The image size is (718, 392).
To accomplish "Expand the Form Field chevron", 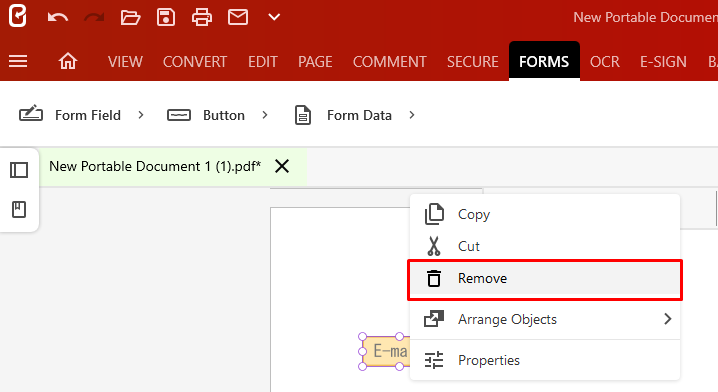I will pos(141,115).
